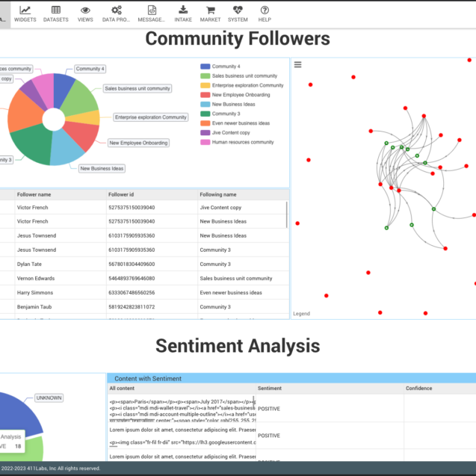The height and width of the screenshot is (476, 476).
Task: Toggle Human resources community legend entry
Action: 237,142
